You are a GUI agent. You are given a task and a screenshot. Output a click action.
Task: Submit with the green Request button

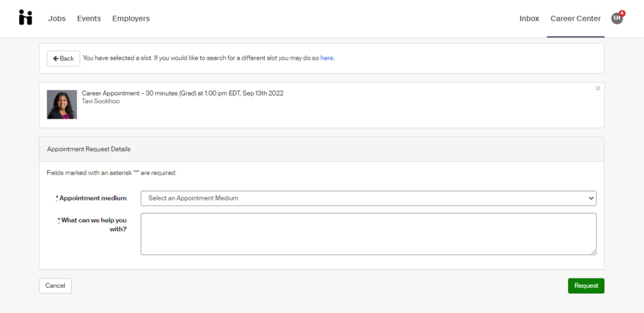pyautogui.click(x=586, y=286)
